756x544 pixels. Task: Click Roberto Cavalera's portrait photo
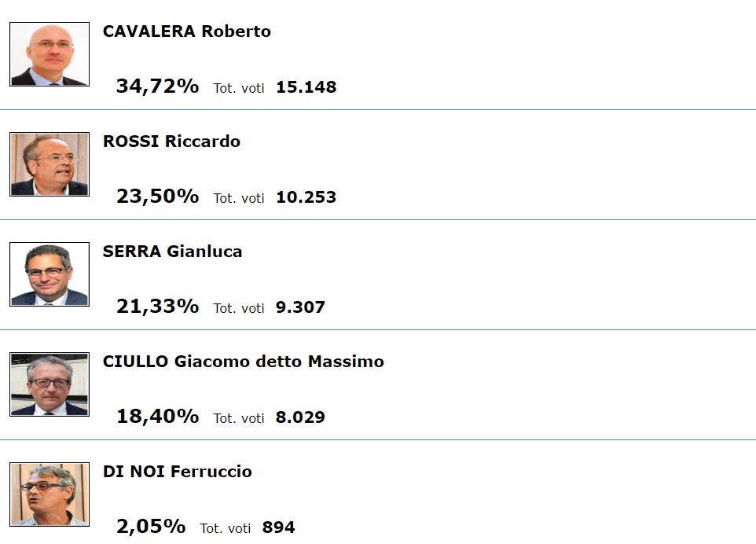point(50,54)
